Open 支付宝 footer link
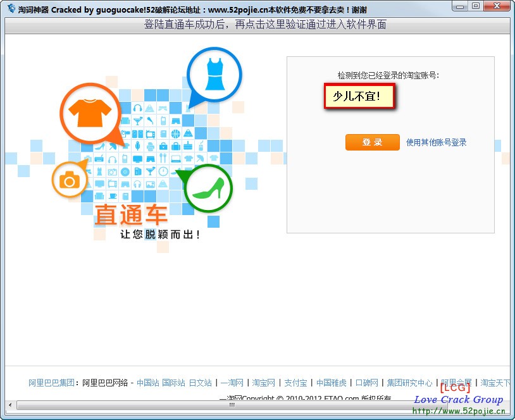 (295, 383)
